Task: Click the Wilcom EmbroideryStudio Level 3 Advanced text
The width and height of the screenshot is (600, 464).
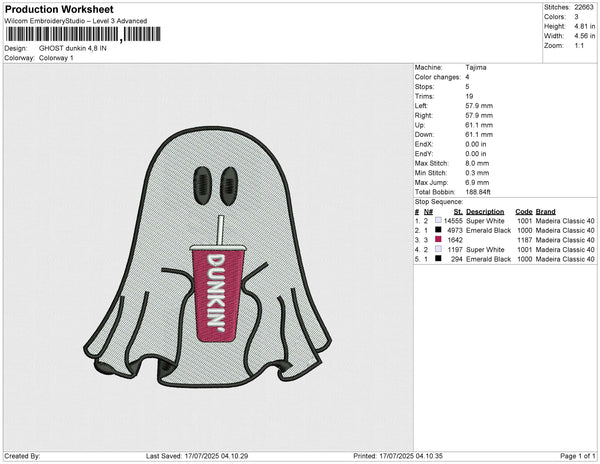Action: click(76, 21)
